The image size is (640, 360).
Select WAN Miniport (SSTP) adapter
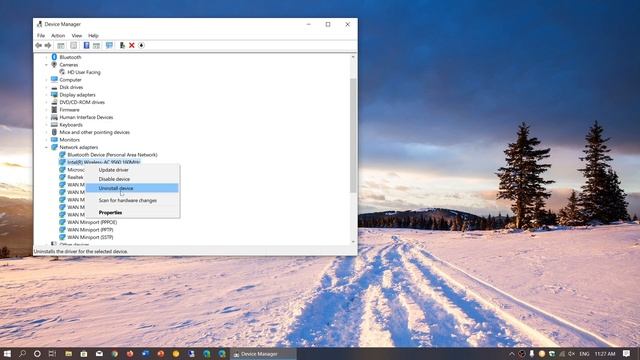coord(90,237)
